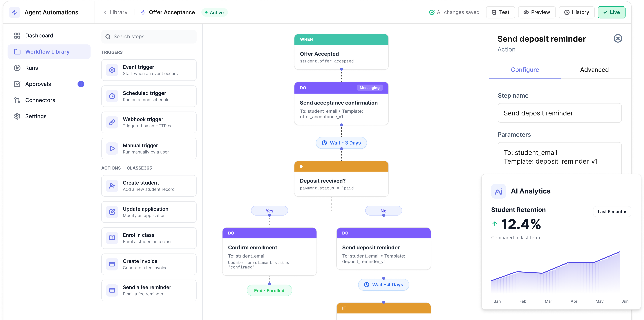Click the End - Enrolled terminal pill
644x320 pixels.
[x=269, y=291]
